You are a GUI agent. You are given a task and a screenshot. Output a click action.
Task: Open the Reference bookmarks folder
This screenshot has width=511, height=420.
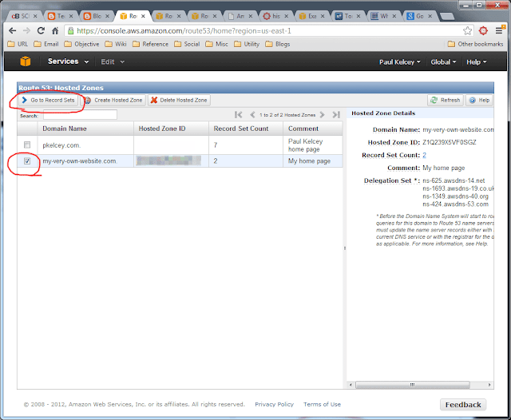click(x=151, y=44)
